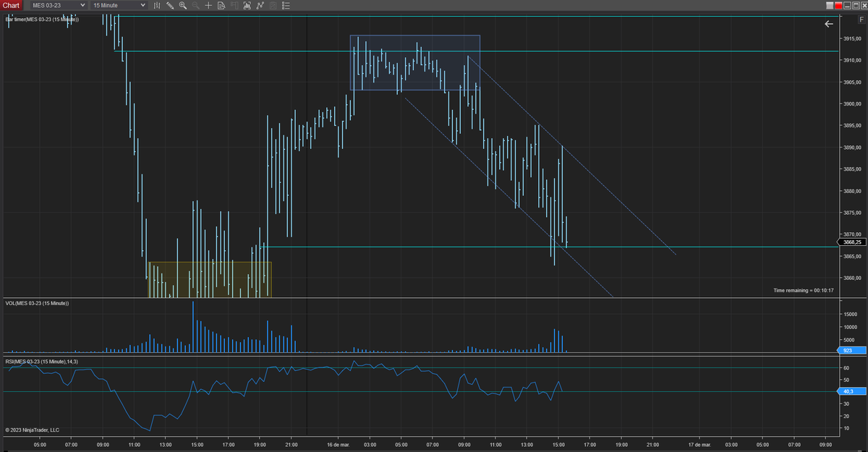Expand the 15 Minute interval dropdown

[x=119, y=5]
